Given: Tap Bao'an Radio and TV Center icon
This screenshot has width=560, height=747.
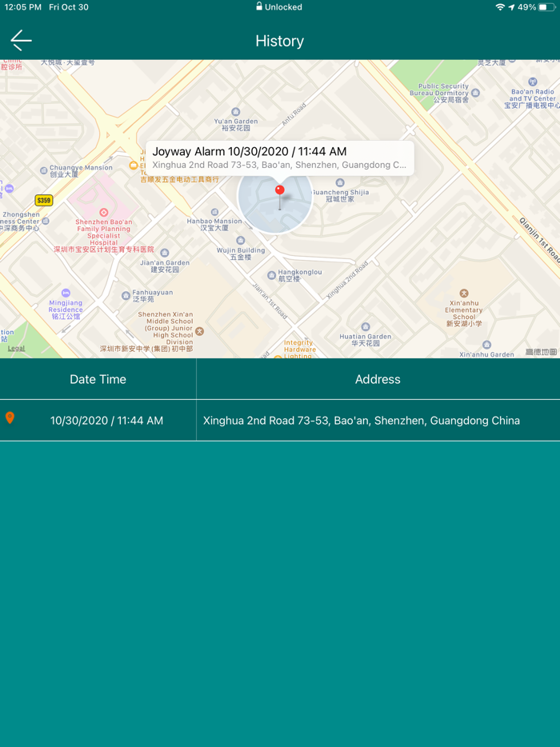Looking at the screenshot, I should point(532,82).
